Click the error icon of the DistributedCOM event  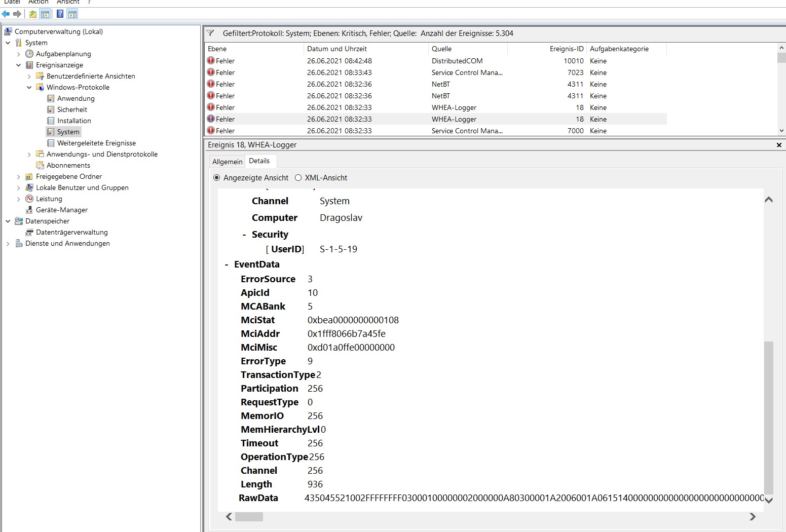pos(211,60)
